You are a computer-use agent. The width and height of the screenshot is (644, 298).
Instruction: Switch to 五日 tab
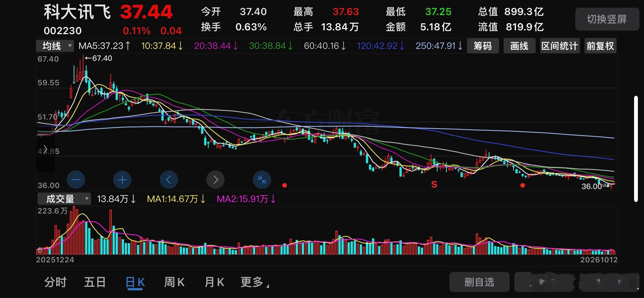pyautogui.click(x=95, y=282)
